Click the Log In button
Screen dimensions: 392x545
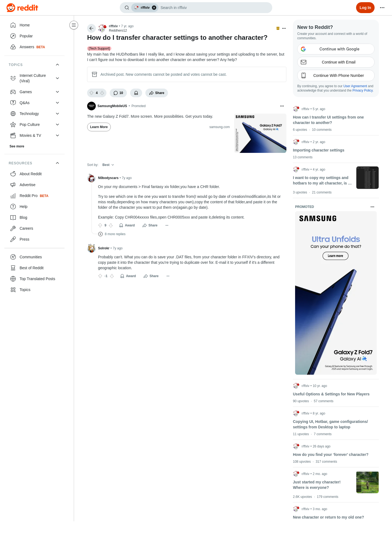[365, 8]
